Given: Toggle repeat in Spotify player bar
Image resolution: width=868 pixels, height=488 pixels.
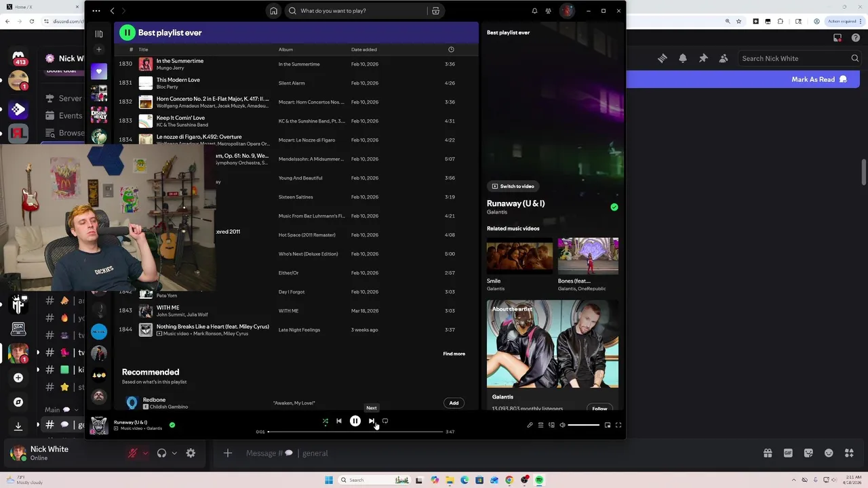Looking at the screenshot, I should point(385,421).
